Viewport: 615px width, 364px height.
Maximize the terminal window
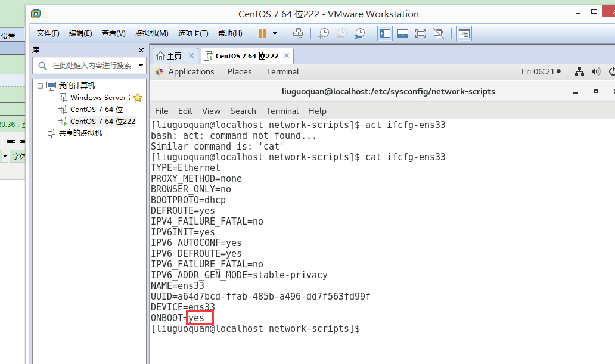596,91
